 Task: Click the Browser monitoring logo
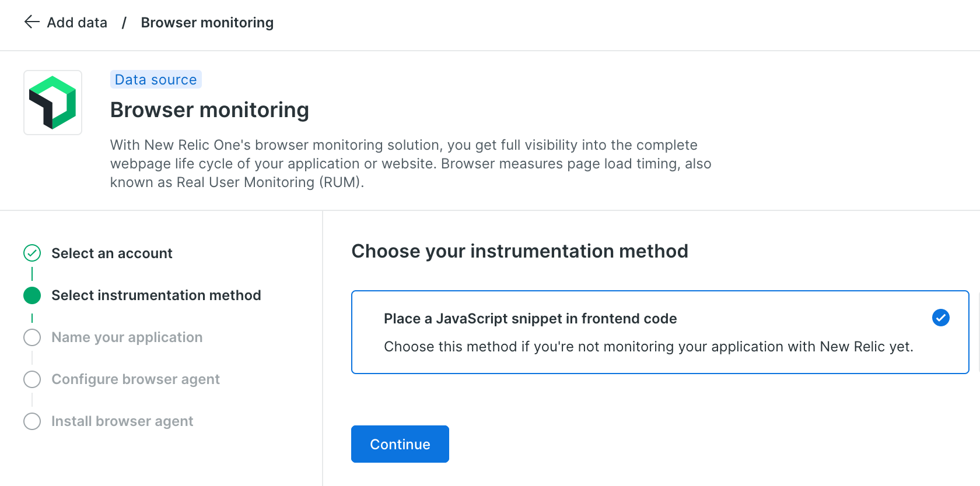pyautogui.click(x=52, y=102)
